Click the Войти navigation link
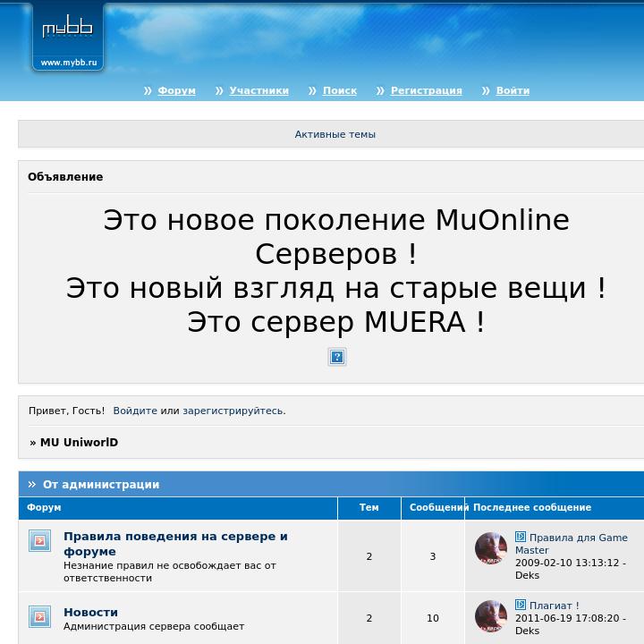This screenshot has height=644, width=644. [x=513, y=90]
